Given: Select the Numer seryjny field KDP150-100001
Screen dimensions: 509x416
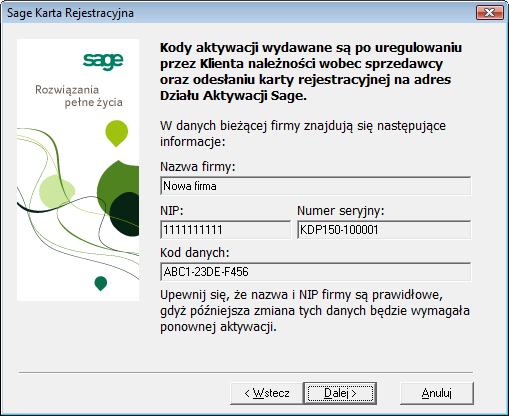Looking at the screenshot, I should (384, 230).
